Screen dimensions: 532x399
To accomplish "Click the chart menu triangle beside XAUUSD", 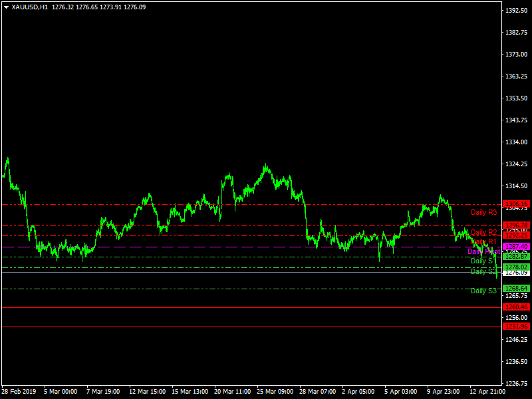I will click(6, 7).
